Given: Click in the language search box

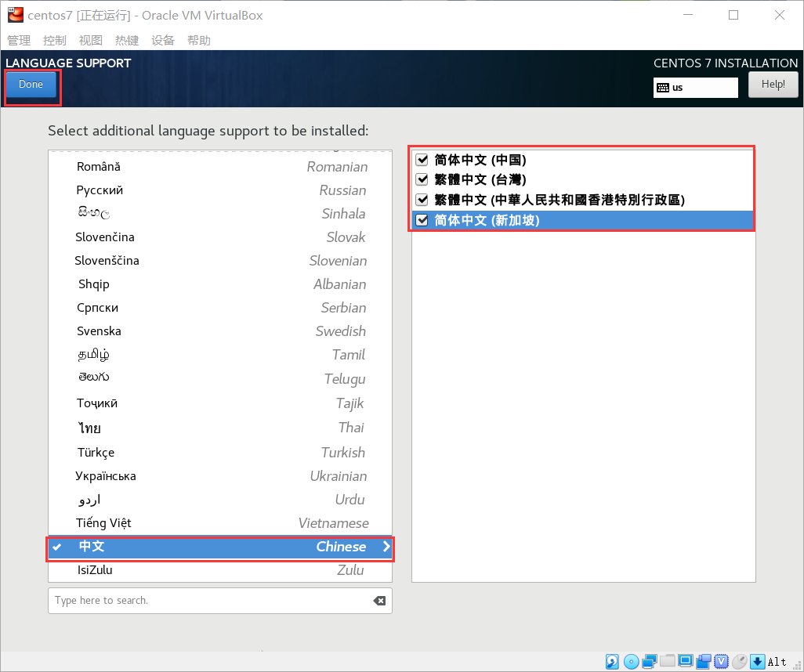Looking at the screenshot, I should click(x=220, y=601).
